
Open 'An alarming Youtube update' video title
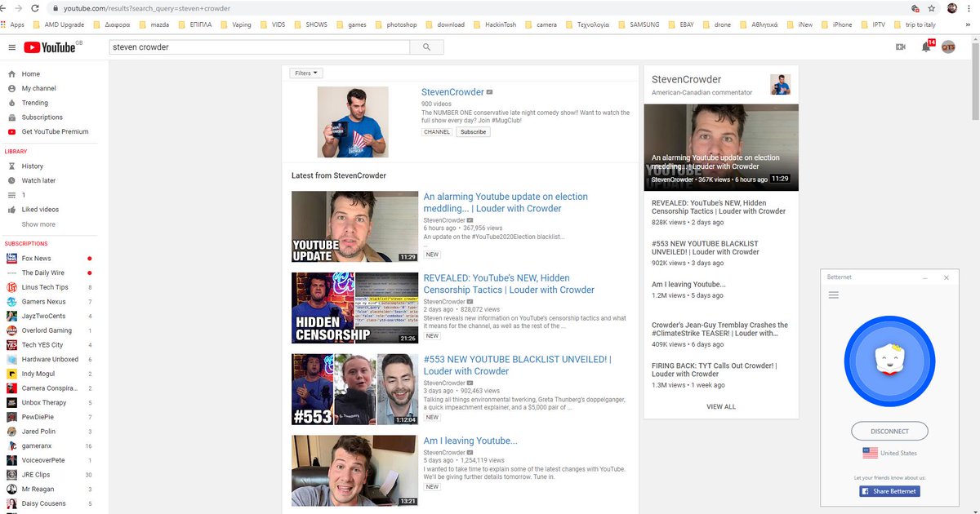506,202
